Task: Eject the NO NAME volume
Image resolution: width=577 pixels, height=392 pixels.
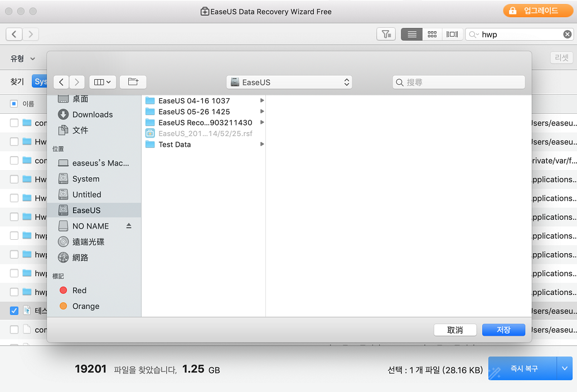Action: point(129,226)
